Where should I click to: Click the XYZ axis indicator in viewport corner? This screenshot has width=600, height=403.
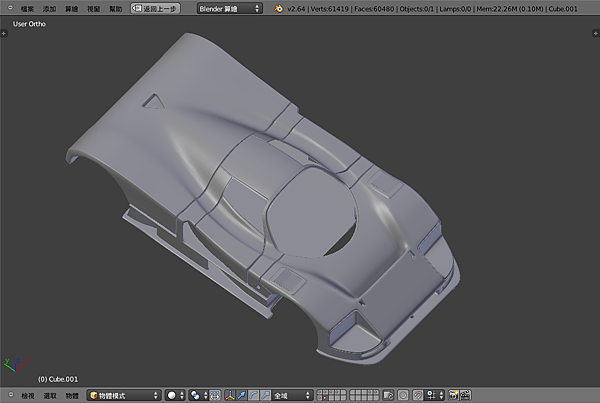point(16,365)
